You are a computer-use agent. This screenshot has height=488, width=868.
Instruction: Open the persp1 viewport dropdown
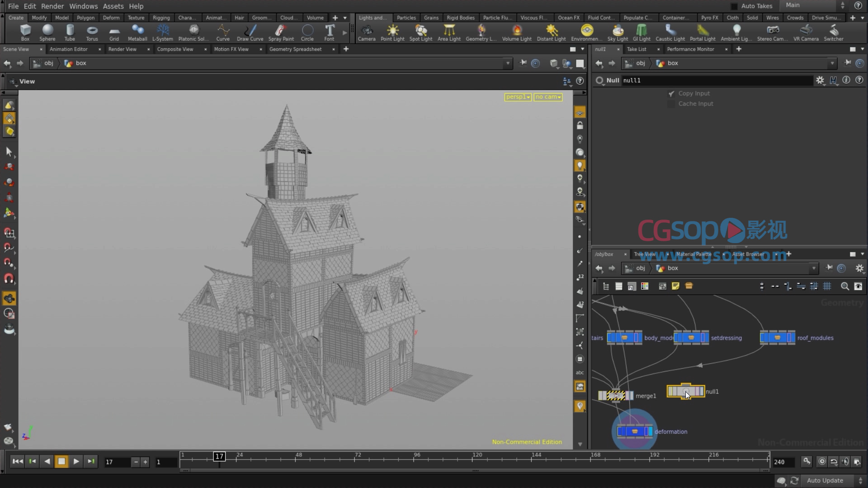point(518,97)
